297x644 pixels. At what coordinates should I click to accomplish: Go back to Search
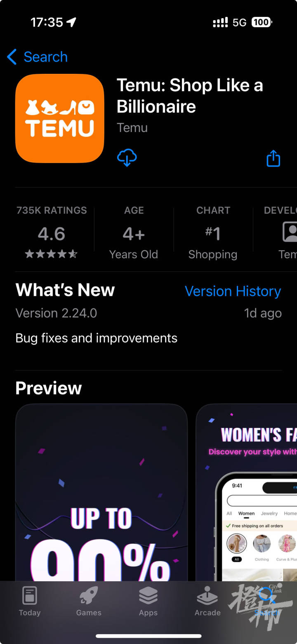45,57
